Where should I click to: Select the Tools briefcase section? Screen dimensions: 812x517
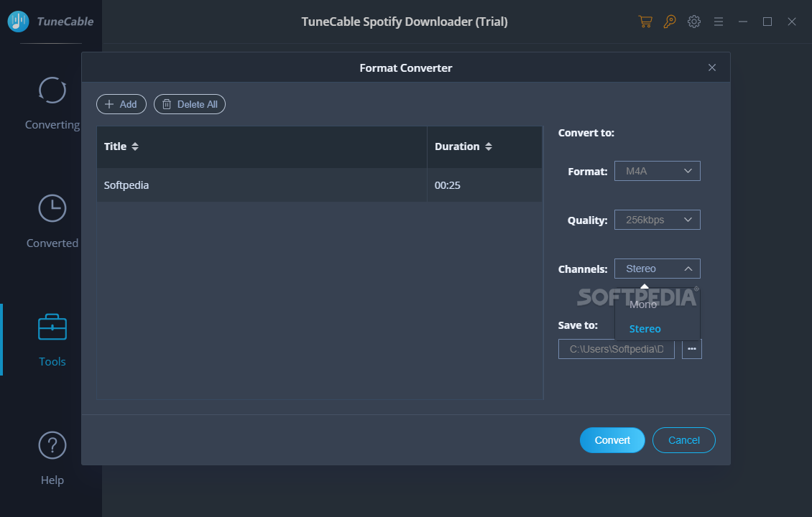click(x=52, y=340)
